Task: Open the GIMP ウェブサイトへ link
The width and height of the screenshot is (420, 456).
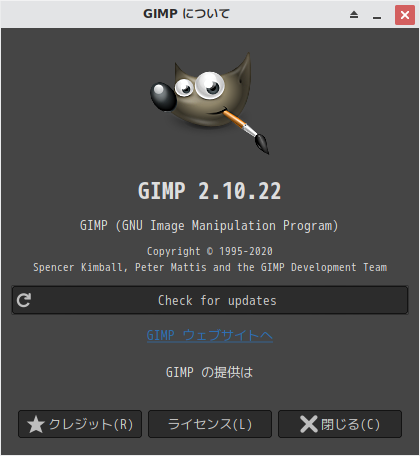Action: pos(210,335)
